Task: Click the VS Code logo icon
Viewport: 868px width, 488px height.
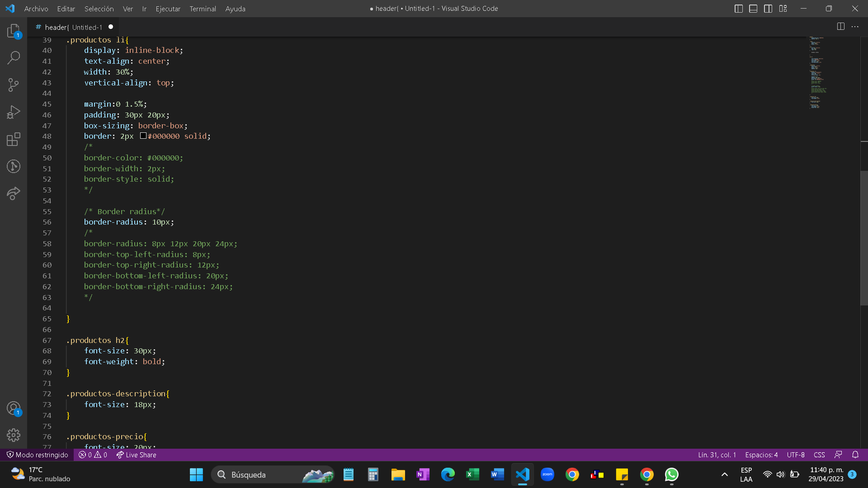Action: 10,9
